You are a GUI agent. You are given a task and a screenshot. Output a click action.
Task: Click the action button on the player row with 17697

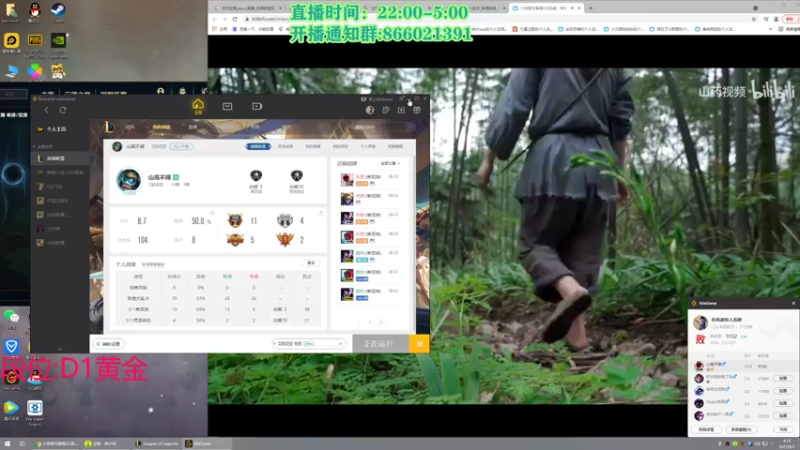pyautogui.click(x=783, y=378)
